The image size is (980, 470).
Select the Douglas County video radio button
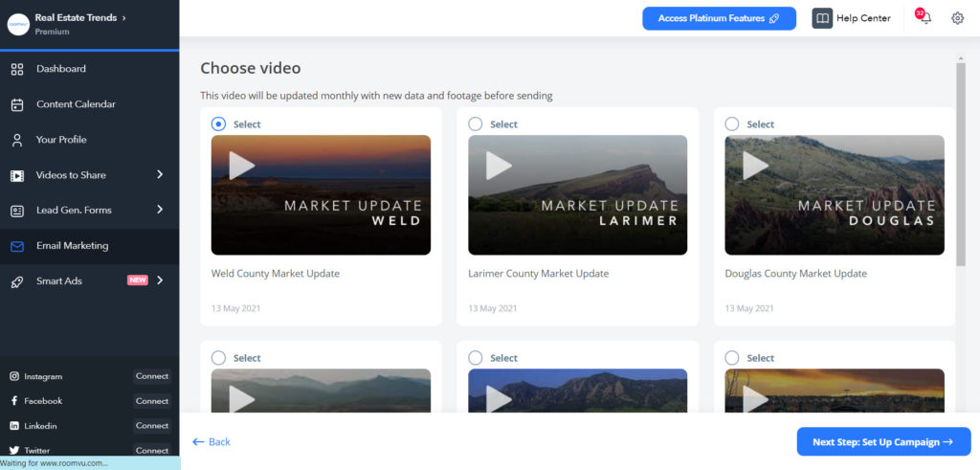coord(732,123)
